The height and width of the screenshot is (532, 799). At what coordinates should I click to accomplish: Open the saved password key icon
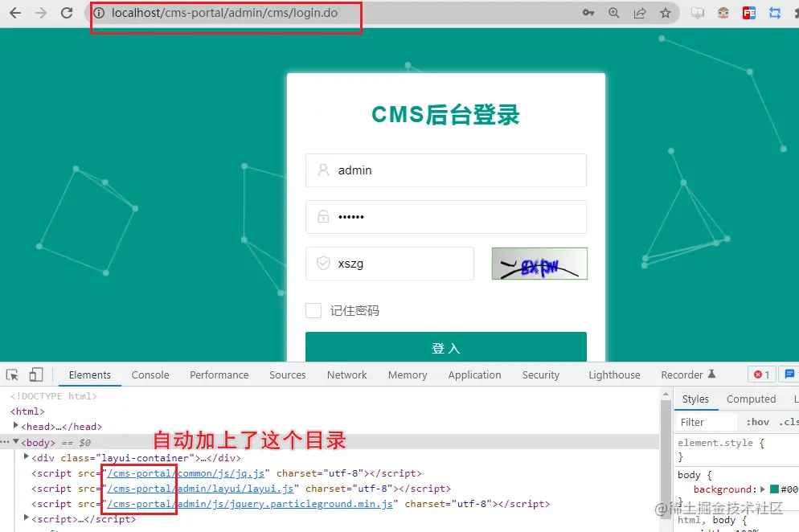[x=588, y=13]
